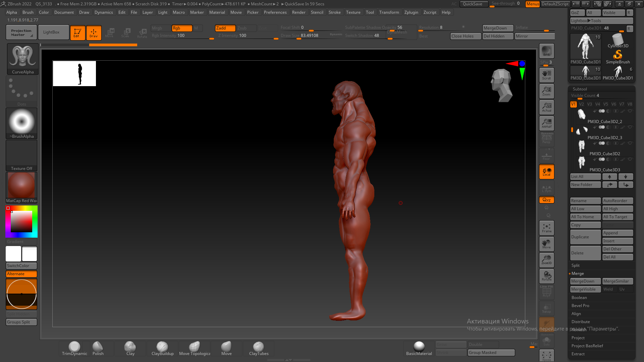Click the Zoom3D navigation icon
This screenshot has width=644, height=362.
546,260
